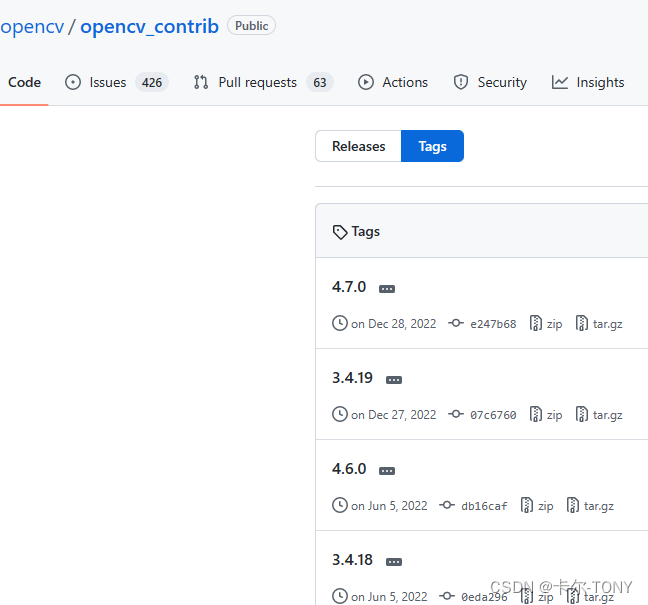This screenshot has height=605, width=648.
Task: Open commit db16caf
Action: pos(484,506)
